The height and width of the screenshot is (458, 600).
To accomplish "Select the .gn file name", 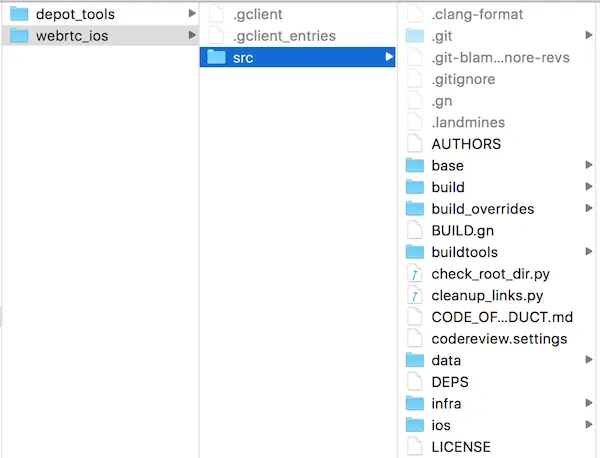I will [442, 101].
